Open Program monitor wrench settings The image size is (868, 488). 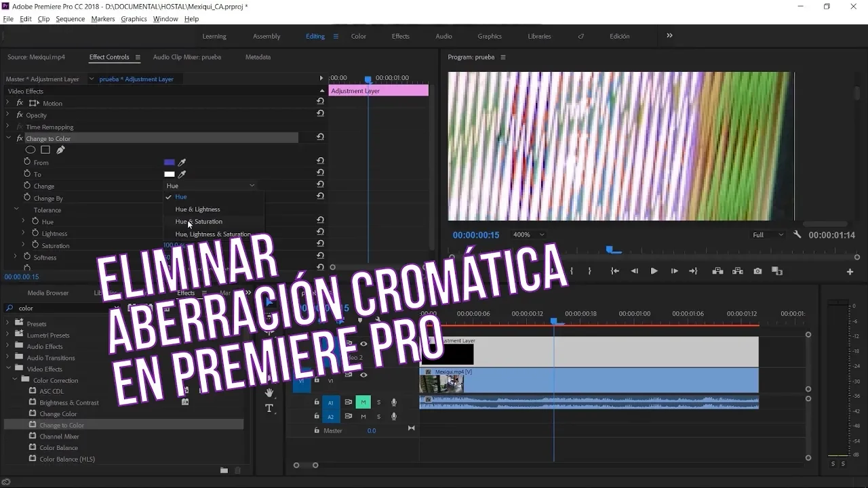click(797, 235)
